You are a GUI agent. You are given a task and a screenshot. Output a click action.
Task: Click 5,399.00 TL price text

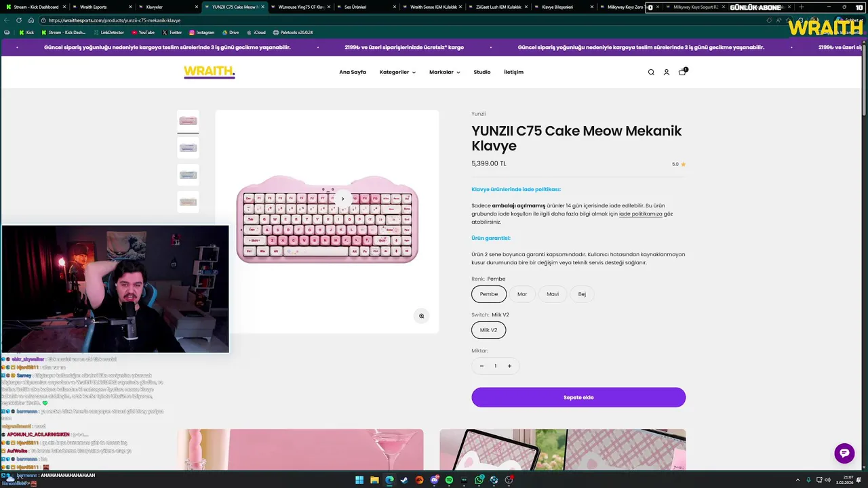(x=489, y=163)
